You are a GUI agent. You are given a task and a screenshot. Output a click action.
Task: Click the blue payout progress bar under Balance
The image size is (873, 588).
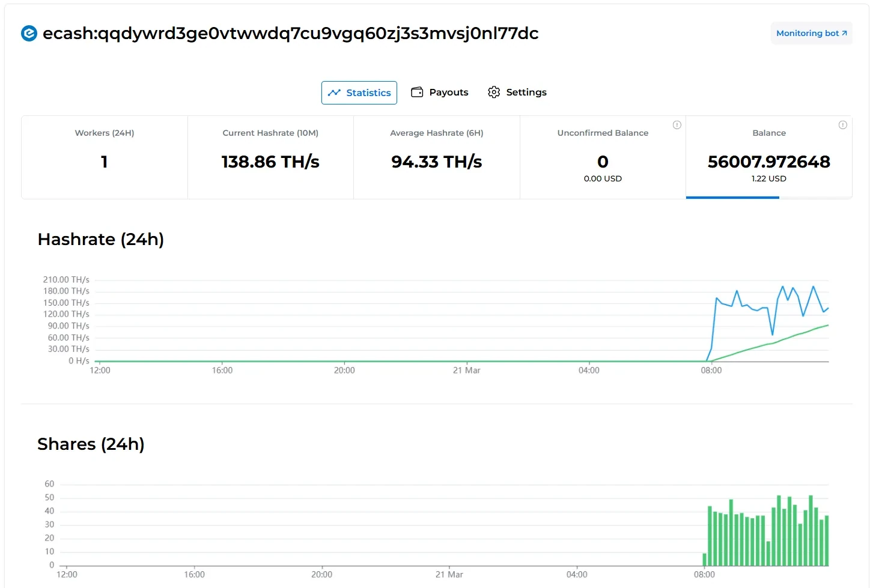point(732,197)
